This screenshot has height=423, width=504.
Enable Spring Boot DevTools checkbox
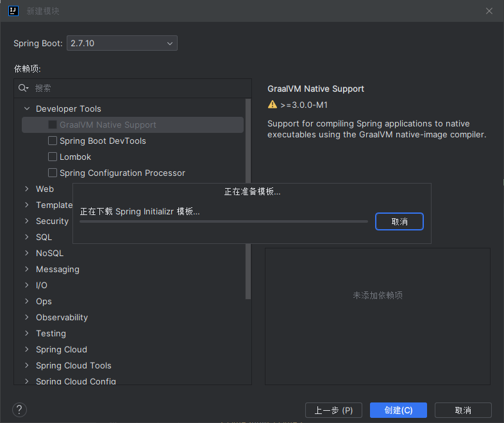tap(53, 141)
